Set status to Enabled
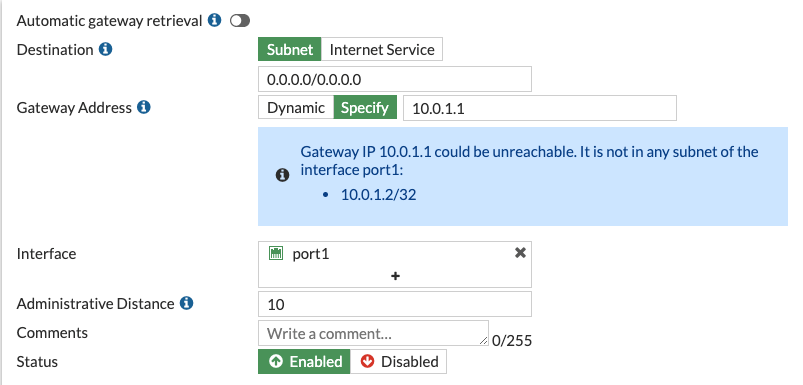Viewport: 803px width, 385px height. pos(304,361)
